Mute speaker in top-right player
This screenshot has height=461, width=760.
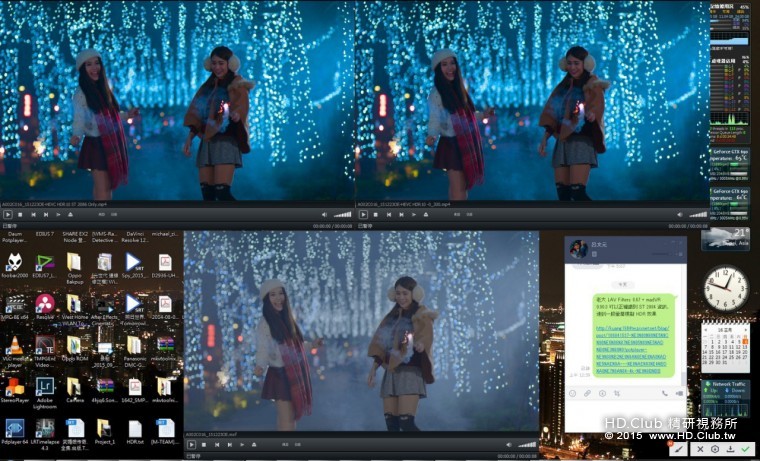point(680,214)
